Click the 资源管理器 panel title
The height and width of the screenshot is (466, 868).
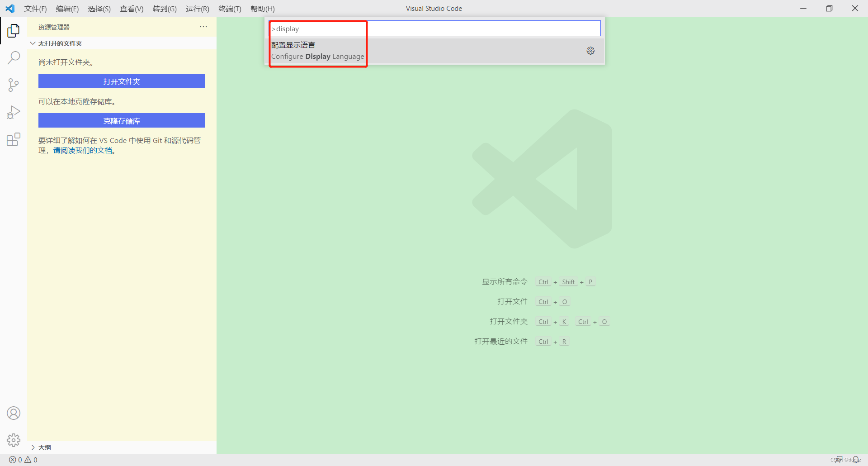[54, 27]
